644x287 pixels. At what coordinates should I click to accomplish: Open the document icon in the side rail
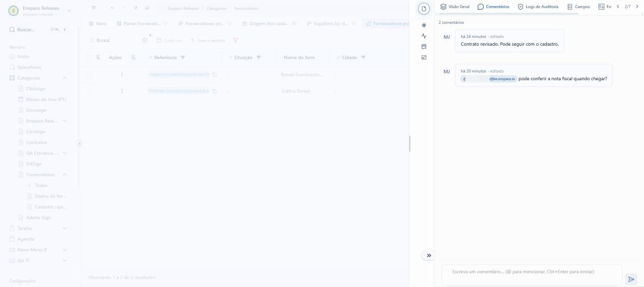click(424, 9)
